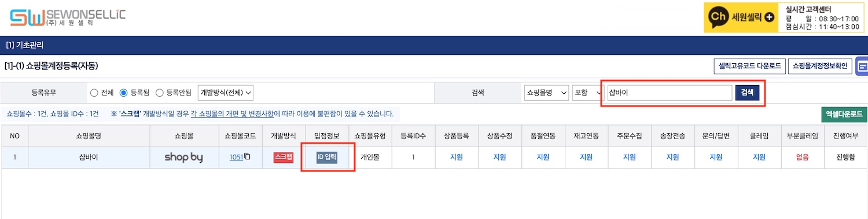Open the 세원셀릭 Ch chat banner

point(742,17)
